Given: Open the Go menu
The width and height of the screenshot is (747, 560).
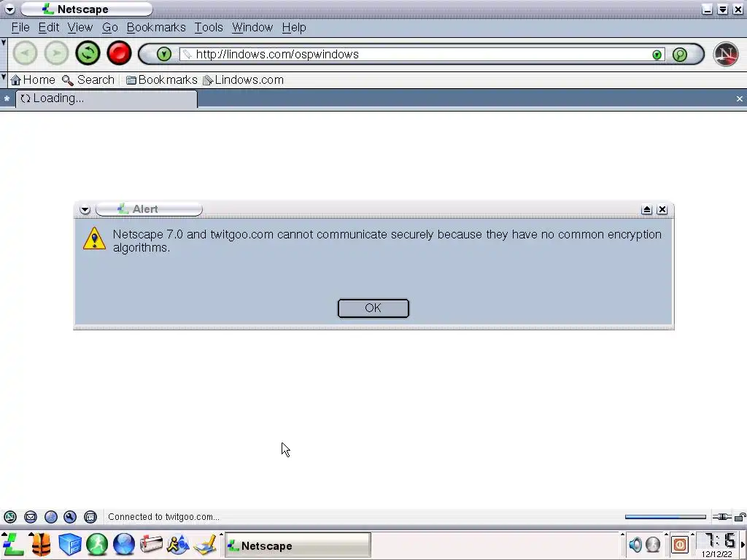Looking at the screenshot, I should [x=110, y=28].
